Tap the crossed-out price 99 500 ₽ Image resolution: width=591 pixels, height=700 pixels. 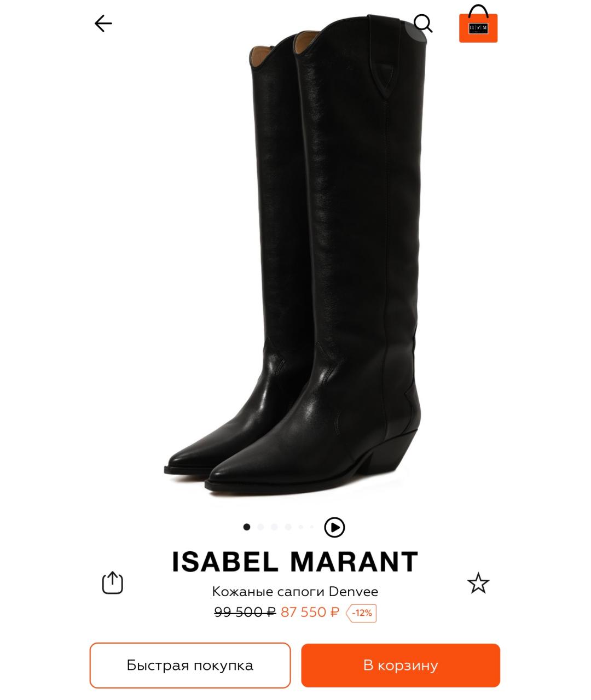(245, 612)
